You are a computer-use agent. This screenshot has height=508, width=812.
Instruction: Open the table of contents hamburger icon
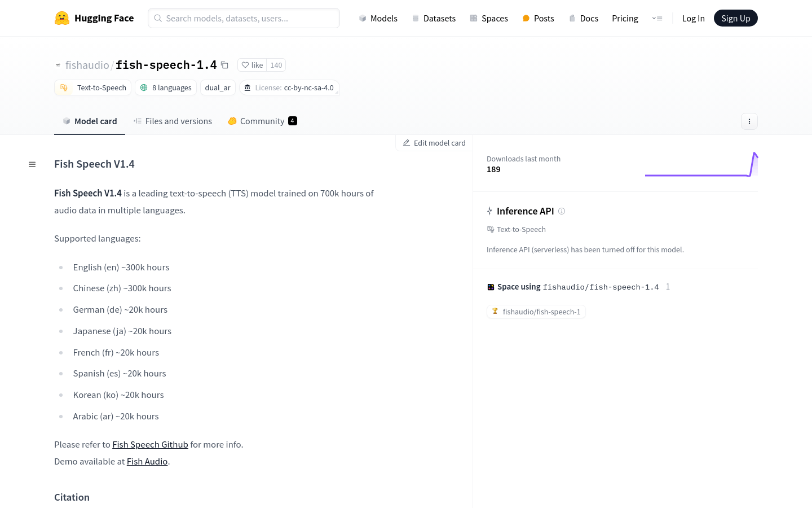32,164
